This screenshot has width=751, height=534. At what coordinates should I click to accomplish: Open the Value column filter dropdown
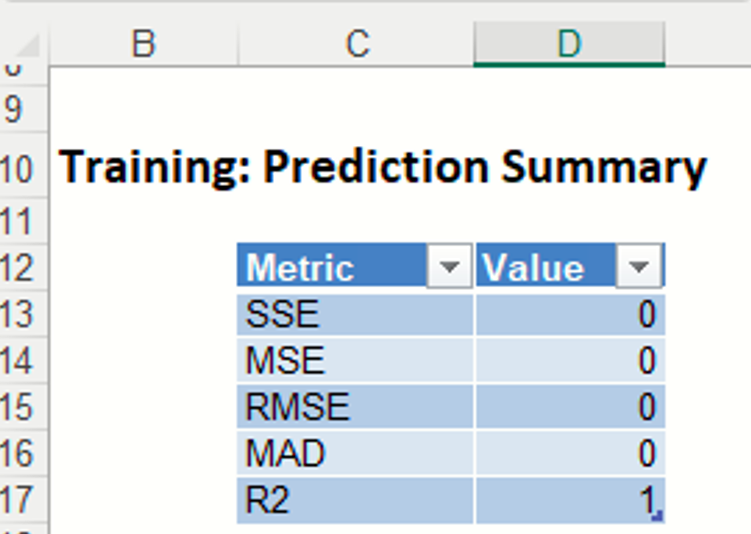click(640, 268)
